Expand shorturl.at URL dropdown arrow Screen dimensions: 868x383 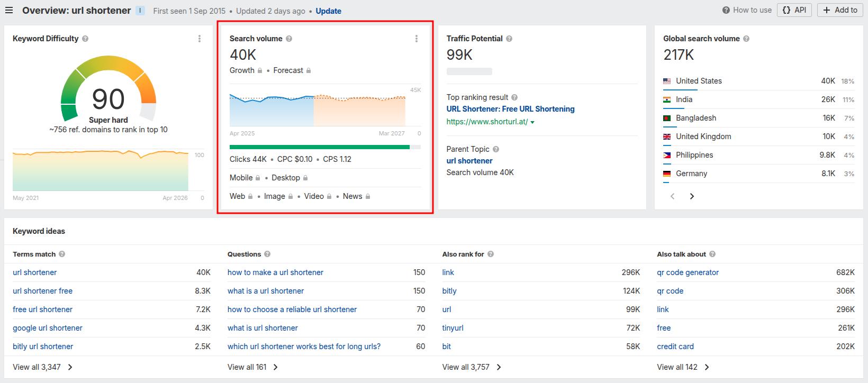pos(532,122)
